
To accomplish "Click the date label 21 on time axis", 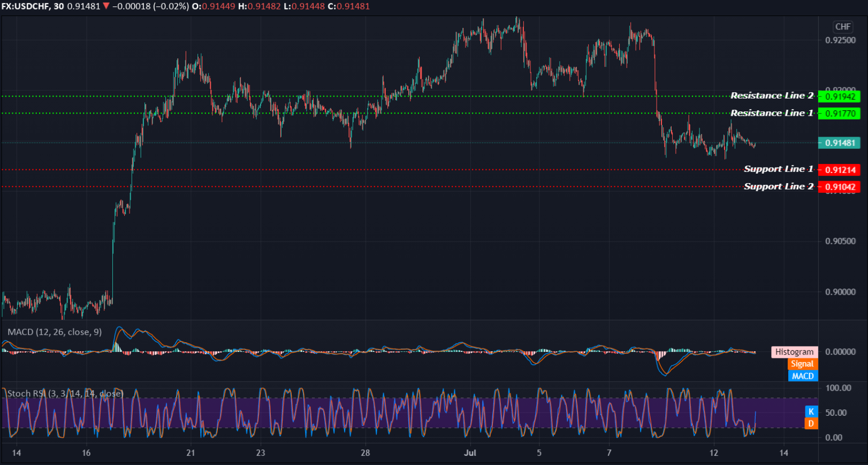I will pyautogui.click(x=191, y=453).
